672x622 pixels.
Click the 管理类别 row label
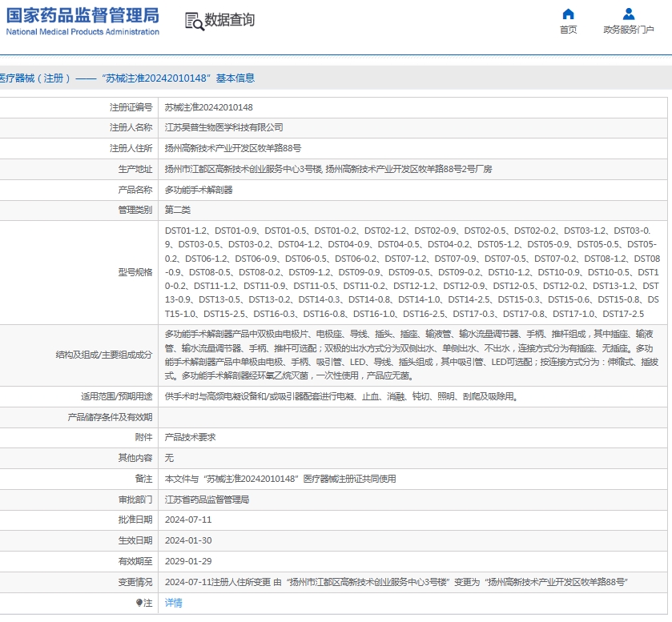point(135,210)
